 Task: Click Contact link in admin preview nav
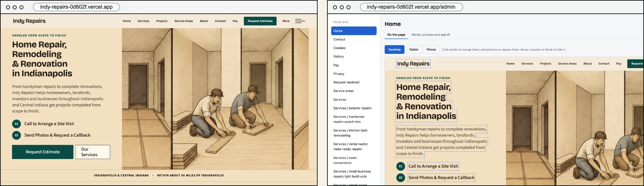click(x=604, y=64)
